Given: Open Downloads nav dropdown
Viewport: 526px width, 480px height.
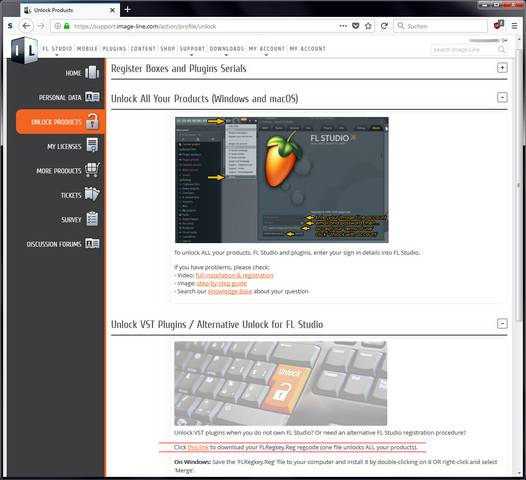Looking at the screenshot, I should click(x=227, y=49).
